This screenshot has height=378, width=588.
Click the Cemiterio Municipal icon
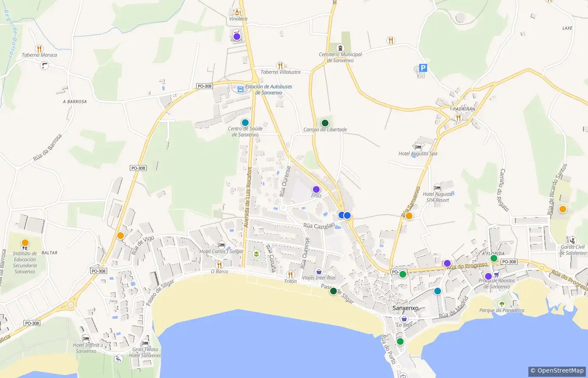pos(340,48)
